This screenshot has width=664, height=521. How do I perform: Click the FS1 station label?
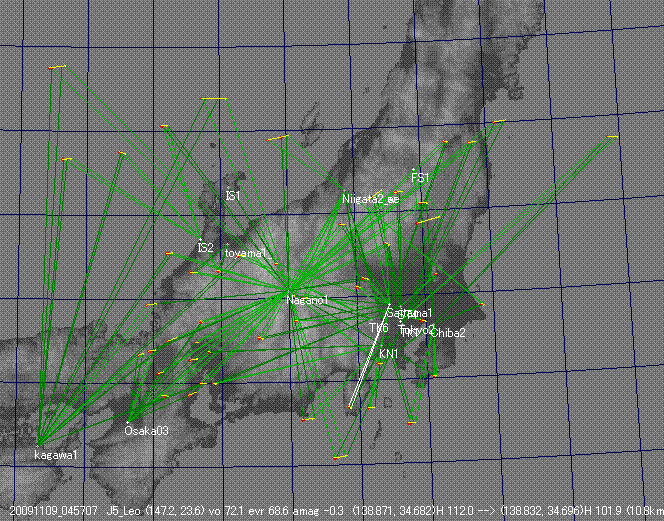tap(421, 177)
